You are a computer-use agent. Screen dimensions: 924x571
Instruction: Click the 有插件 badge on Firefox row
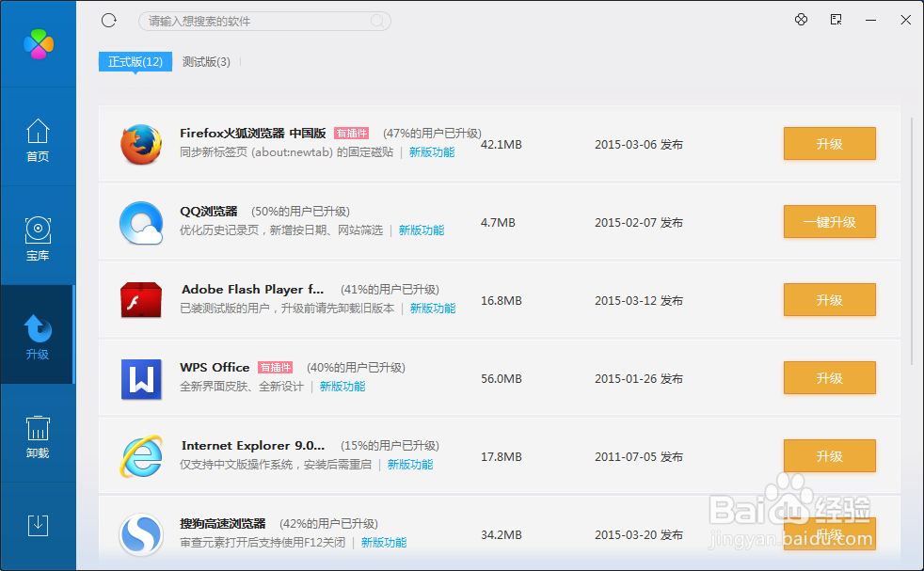point(351,134)
